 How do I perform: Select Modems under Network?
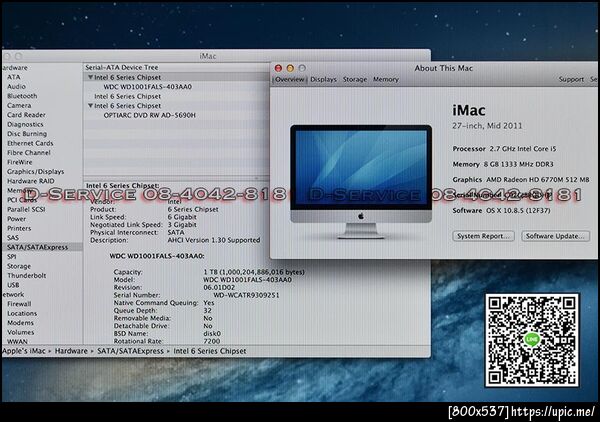click(x=21, y=323)
